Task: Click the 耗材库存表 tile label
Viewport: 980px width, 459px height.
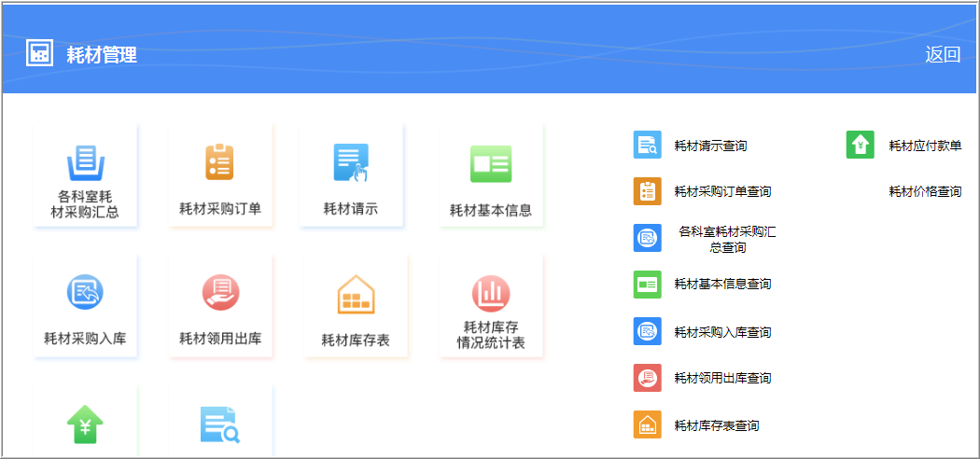Action: click(356, 341)
